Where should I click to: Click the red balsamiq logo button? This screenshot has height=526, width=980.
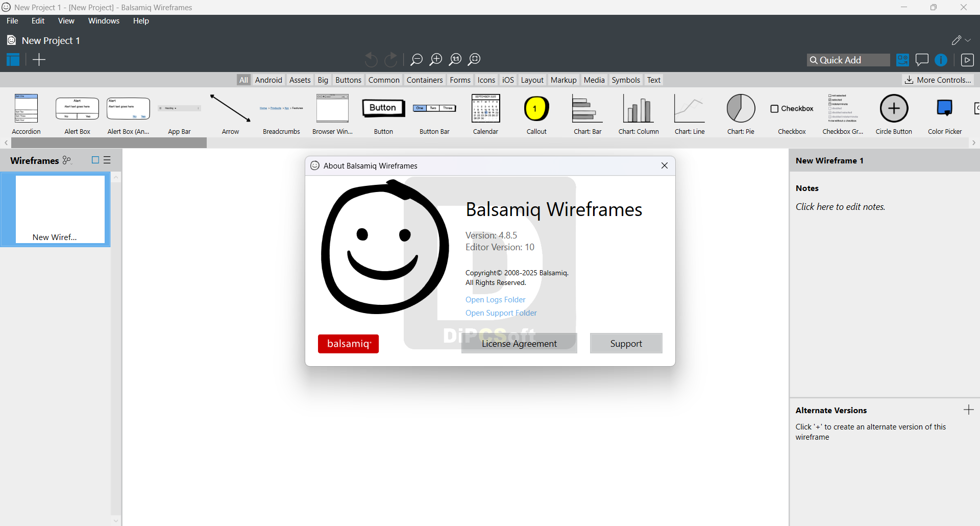click(348, 344)
